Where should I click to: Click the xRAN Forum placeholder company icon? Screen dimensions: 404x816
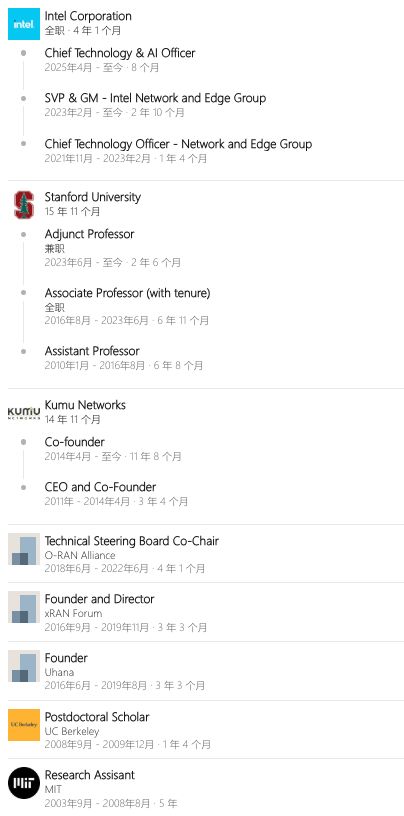(24, 607)
